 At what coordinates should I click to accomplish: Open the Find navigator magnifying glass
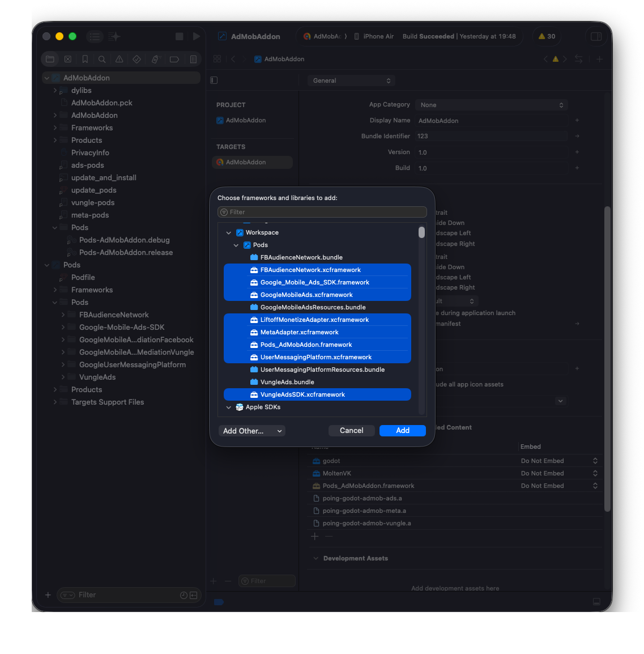tap(102, 59)
